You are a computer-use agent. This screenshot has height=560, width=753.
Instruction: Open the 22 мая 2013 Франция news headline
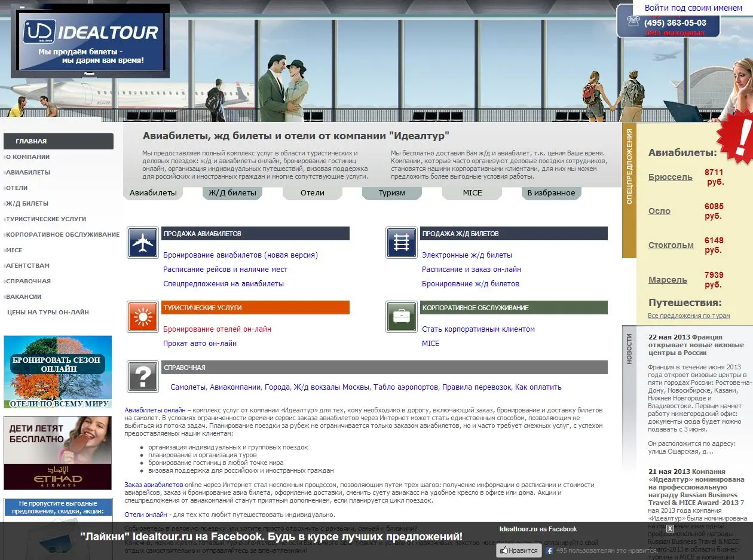tap(696, 345)
